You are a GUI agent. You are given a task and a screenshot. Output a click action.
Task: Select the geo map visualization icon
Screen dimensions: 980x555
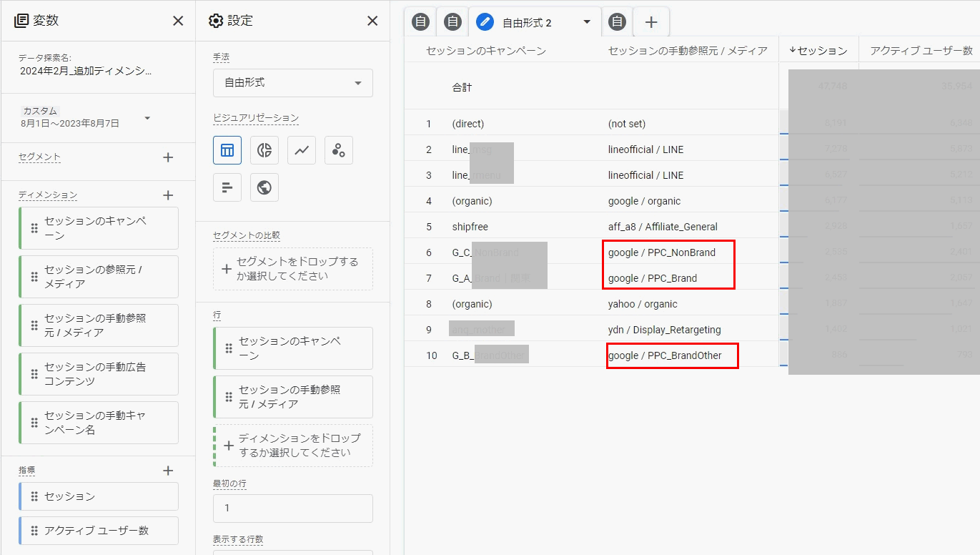click(264, 187)
